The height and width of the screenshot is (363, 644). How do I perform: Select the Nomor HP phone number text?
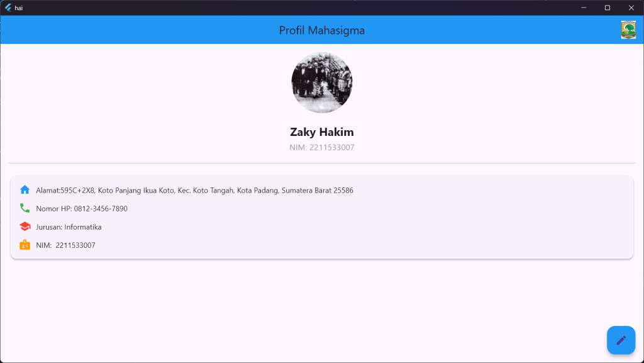[x=82, y=208]
